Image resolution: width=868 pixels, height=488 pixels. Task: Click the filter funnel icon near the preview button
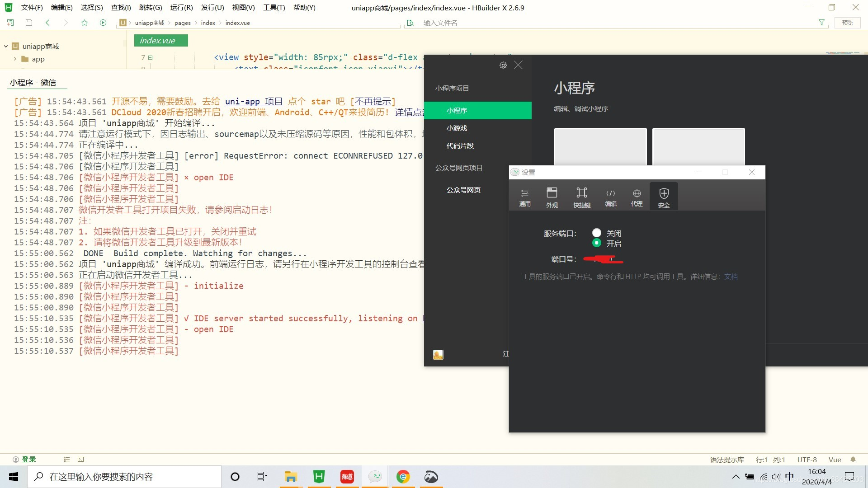pyautogui.click(x=822, y=23)
